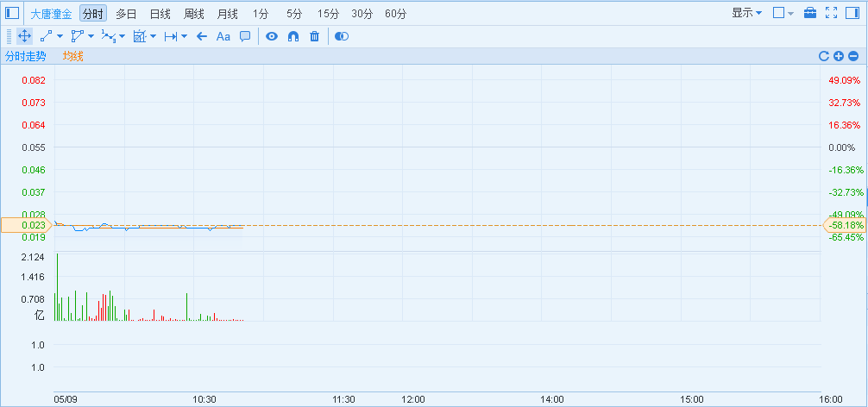Switch to the 月线 monthly chart tab
Screen dimensions: 868x407
pos(228,14)
